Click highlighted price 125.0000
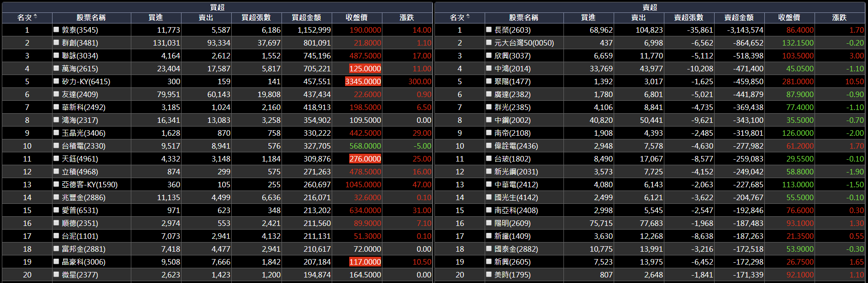 pos(365,69)
